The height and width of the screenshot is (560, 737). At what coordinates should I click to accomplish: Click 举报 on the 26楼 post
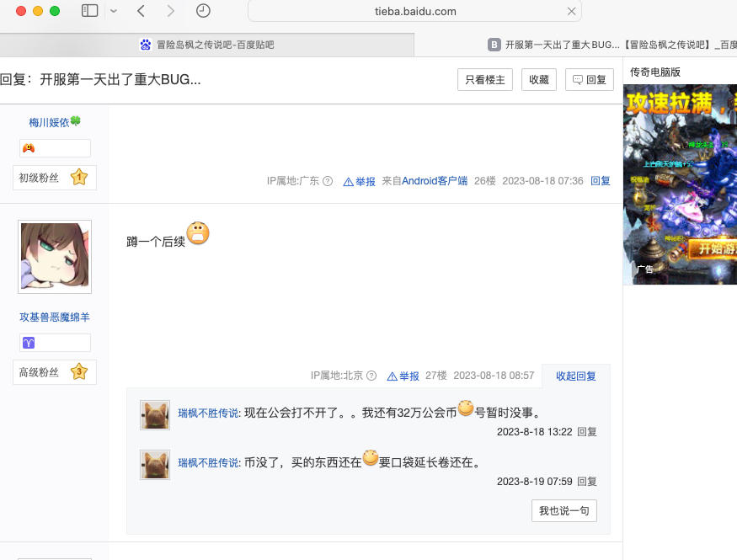[x=360, y=181]
